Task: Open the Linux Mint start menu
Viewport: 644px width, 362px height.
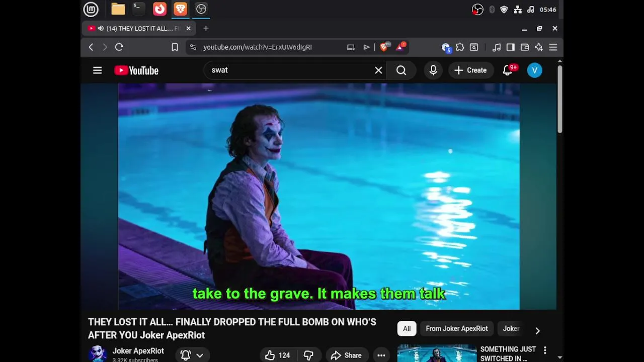Action: [91, 9]
